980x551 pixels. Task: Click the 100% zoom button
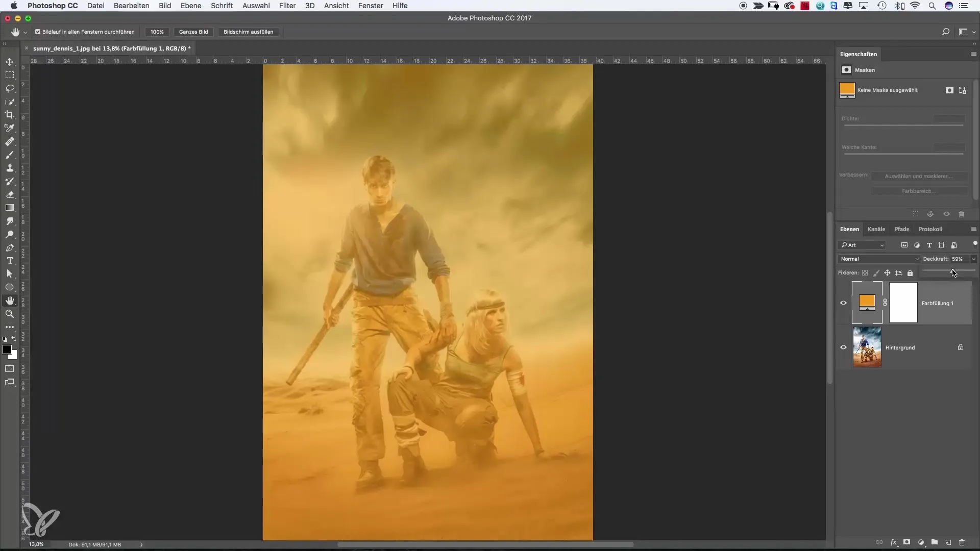click(157, 32)
